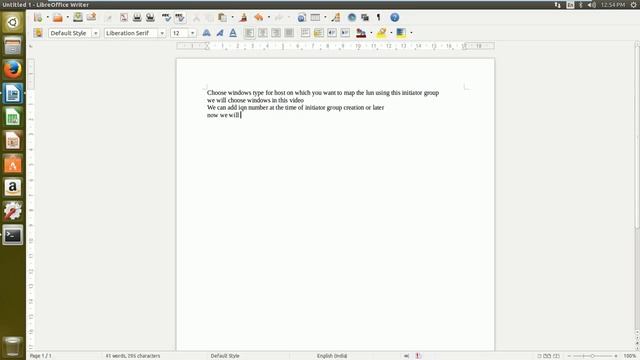Open Terminal from Ubuntu dock

(x=13, y=235)
